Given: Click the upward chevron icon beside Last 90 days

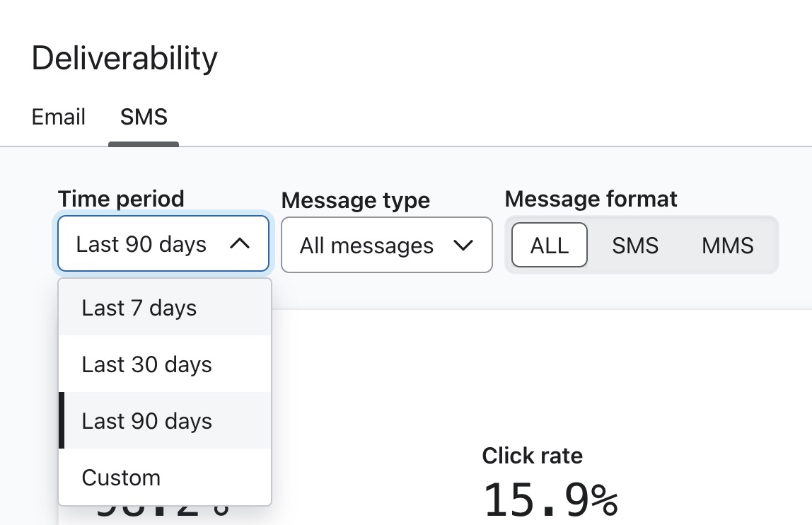Looking at the screenshot, I should [240, 243].
